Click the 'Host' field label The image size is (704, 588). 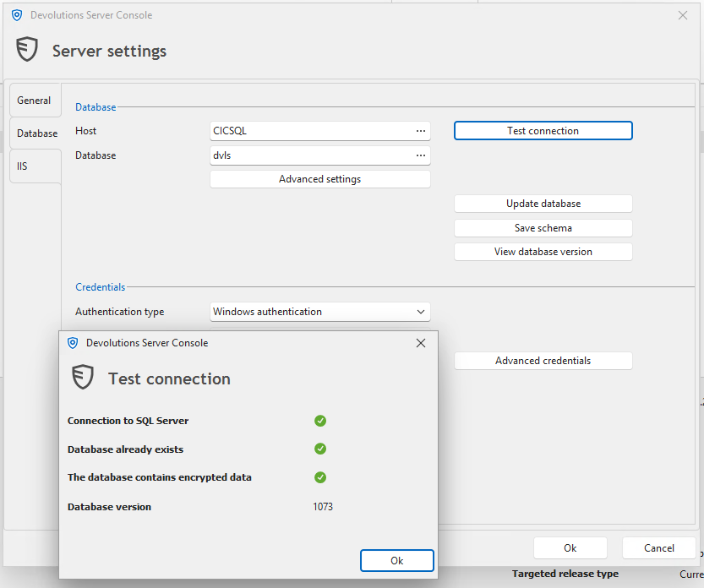85,131
